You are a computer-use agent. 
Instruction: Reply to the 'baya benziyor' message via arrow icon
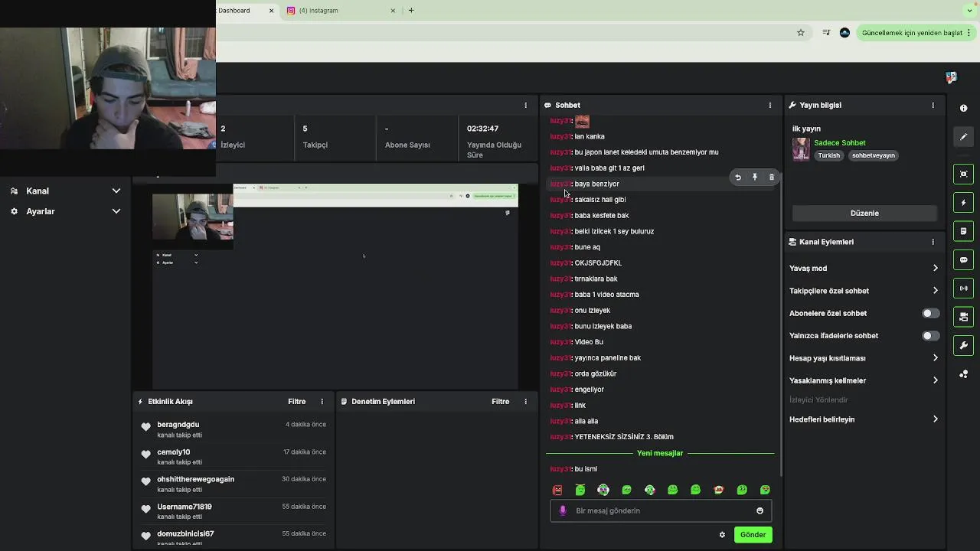738,178
